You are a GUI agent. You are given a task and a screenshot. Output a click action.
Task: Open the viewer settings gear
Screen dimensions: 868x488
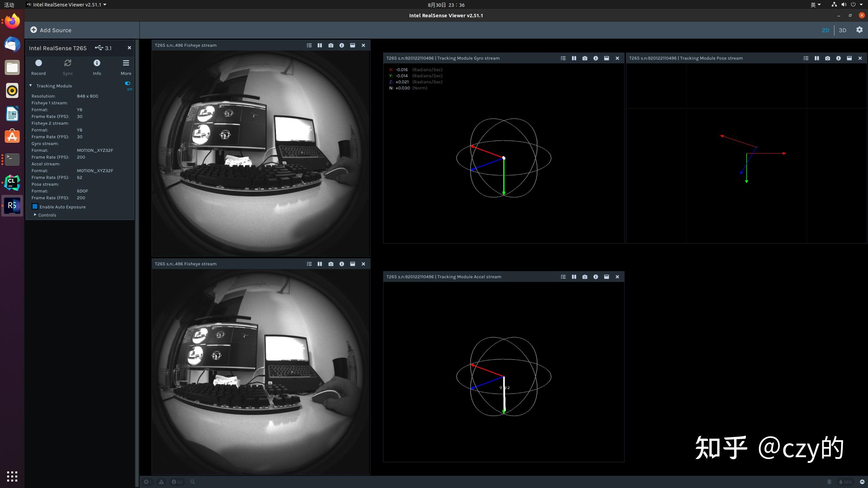(x=859, y=30)
